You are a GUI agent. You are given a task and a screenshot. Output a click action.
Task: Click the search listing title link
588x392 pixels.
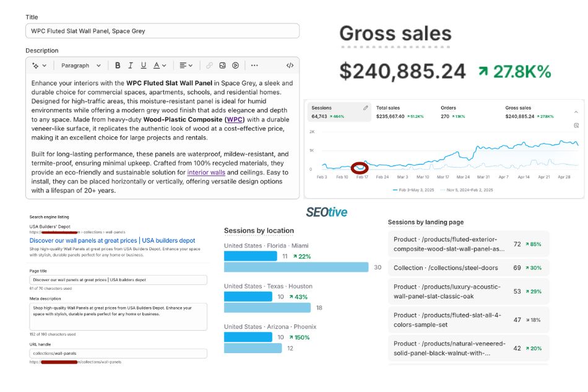pyautogui.click(x=112, y=240)
